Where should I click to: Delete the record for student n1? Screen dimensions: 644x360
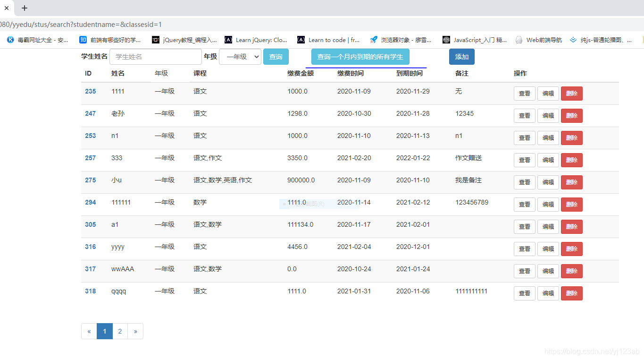click(x=572, y=138)
